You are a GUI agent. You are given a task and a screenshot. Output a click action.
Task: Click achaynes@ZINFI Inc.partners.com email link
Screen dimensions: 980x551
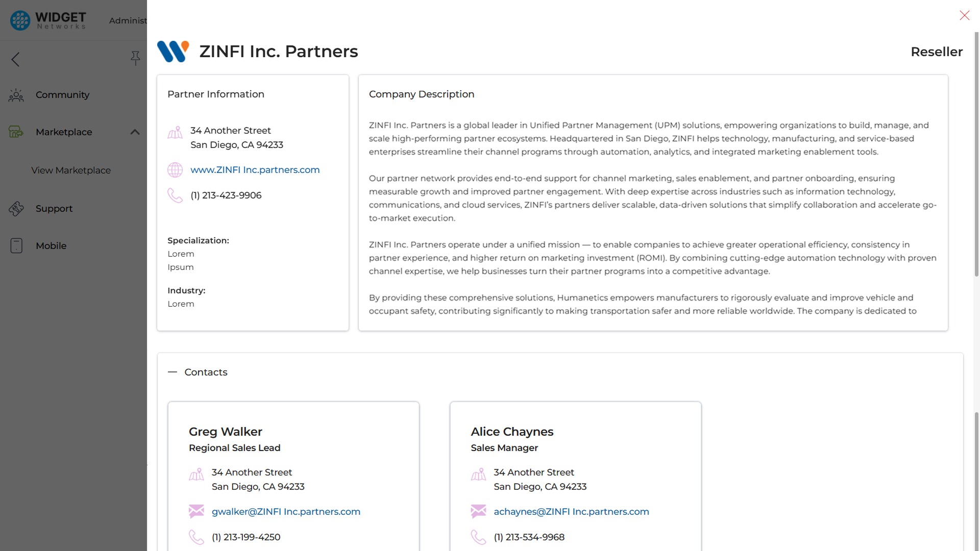[x=571, y=511]
